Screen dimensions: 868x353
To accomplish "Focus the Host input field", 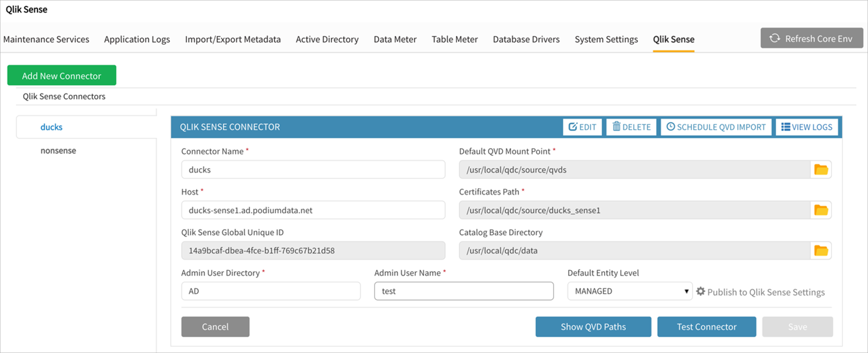I will tap(313, 210).
